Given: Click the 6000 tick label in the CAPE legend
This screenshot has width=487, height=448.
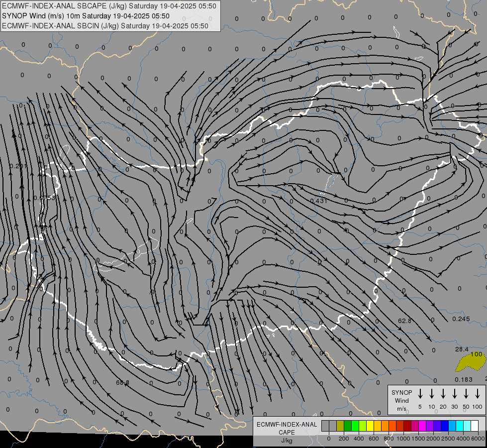Looking at the screenshot, I should 478,439.
